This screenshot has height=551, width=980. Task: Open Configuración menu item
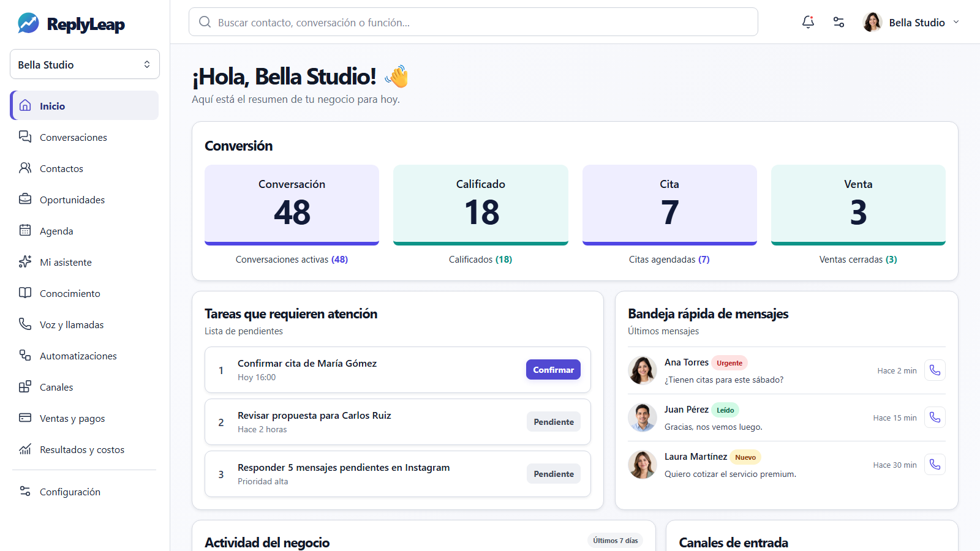pyautogui.click(x=85, y=491)
